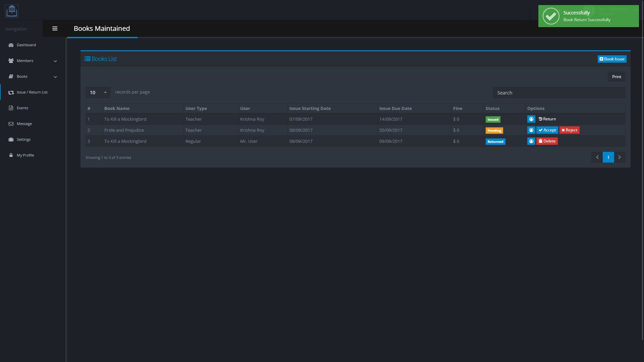
Task: Open records per page dropdown
Action: click(x=98, y=93)
